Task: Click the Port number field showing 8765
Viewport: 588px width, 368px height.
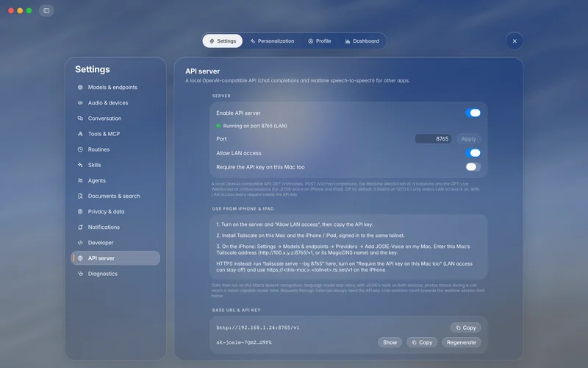Action: click(x=433, y=138)
